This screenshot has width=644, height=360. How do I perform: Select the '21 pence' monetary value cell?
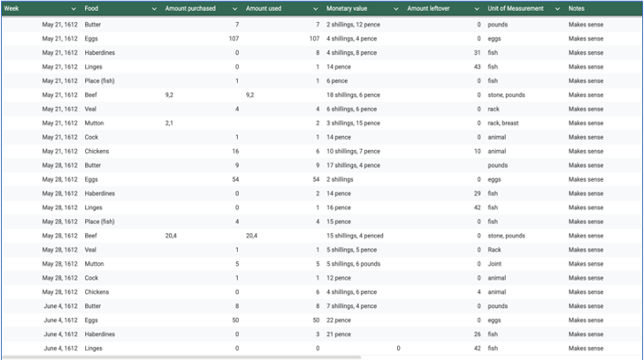click(x=338, y=334)
